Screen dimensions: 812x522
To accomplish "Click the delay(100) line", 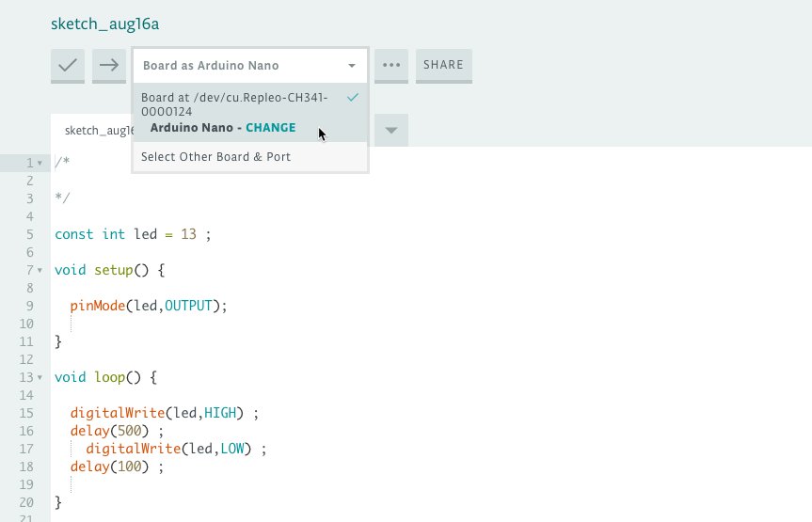I will [117, 467].
